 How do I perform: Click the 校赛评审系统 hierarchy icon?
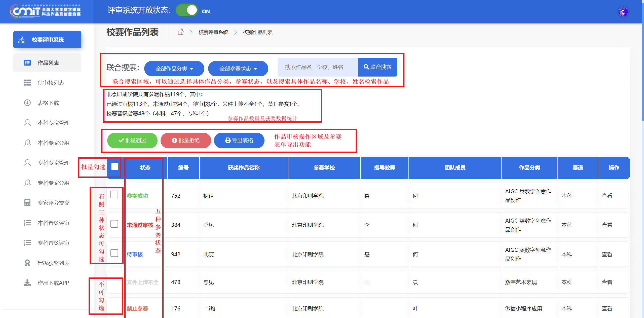point(22,40)
